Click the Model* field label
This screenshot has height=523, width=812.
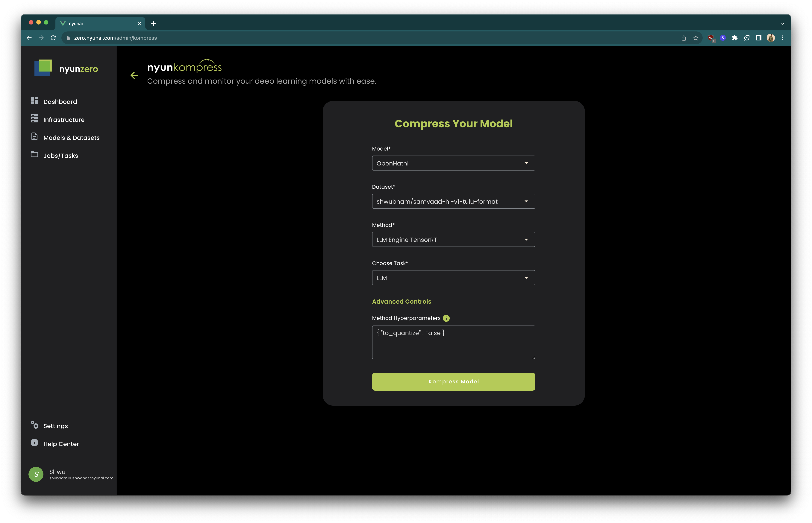click(x=381, y=148)
